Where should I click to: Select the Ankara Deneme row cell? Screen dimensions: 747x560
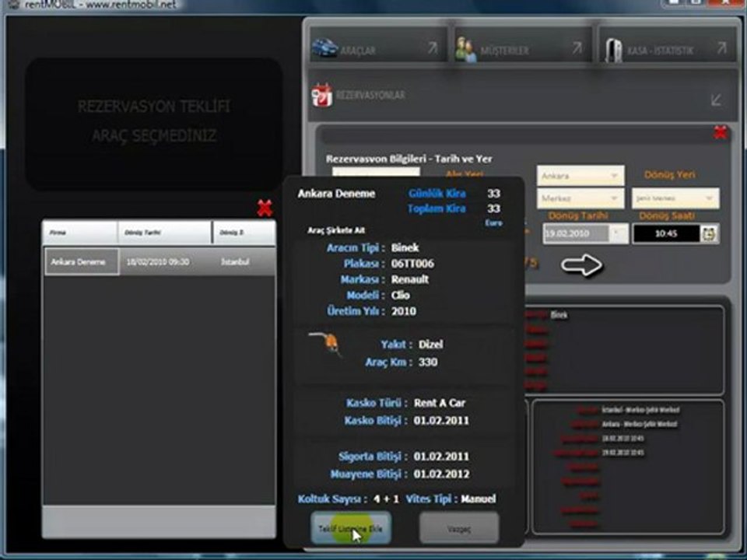click(x=82, y=261)
